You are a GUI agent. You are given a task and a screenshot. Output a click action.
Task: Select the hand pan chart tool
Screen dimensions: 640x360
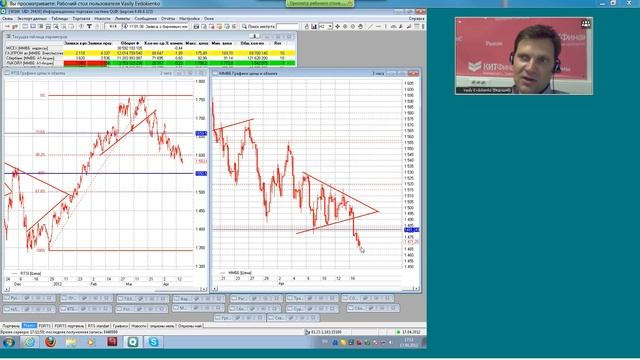pyautogui.click(x=360, y=27)
